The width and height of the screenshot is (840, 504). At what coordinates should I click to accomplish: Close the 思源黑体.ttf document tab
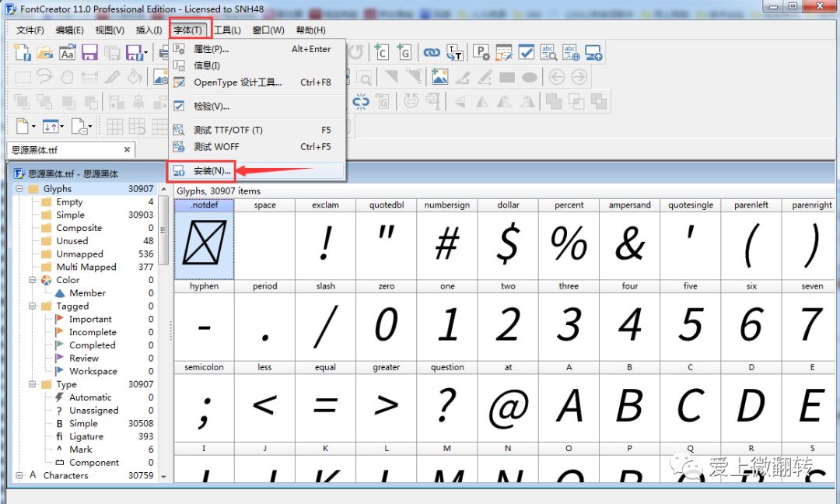point(127,150)
